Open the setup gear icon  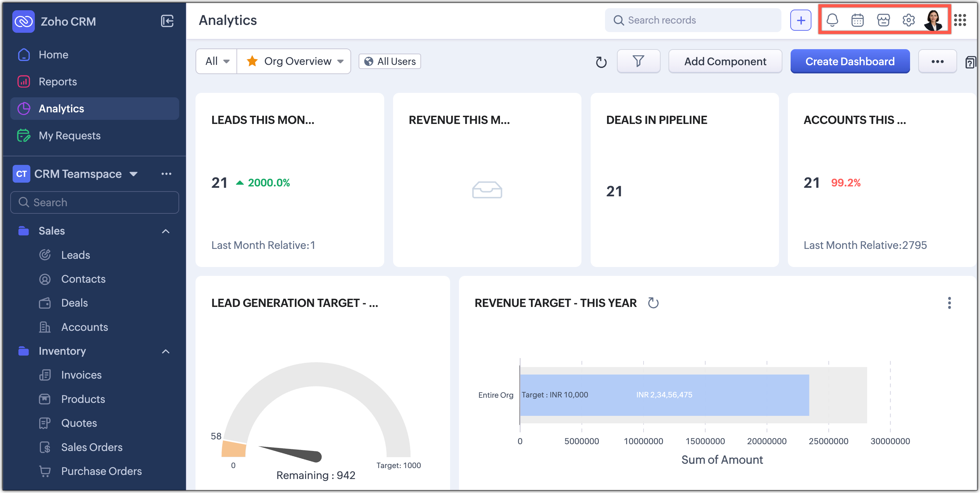pos(908,20)
